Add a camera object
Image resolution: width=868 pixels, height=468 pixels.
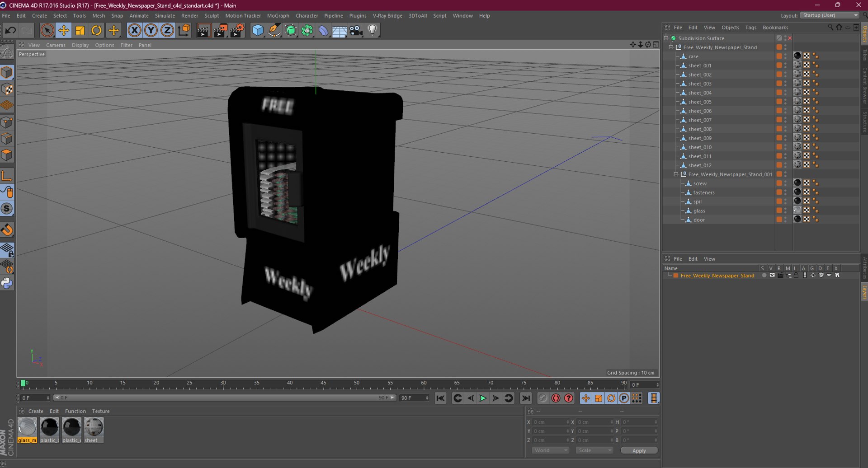(x=356, y=30)
